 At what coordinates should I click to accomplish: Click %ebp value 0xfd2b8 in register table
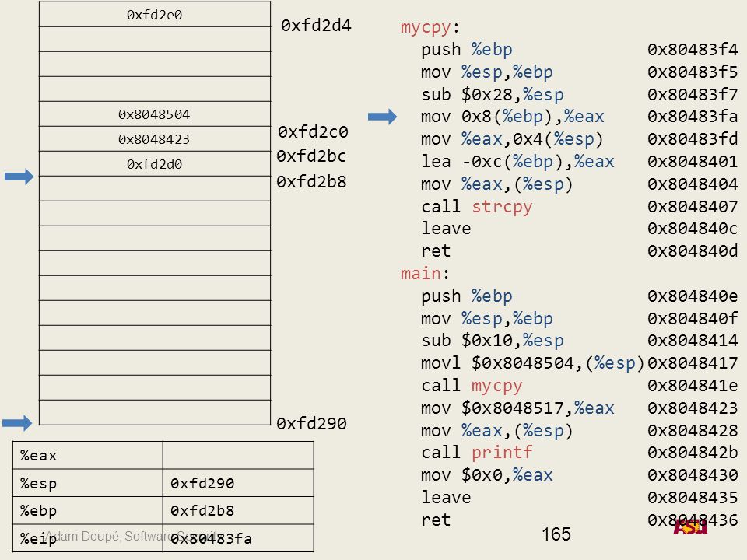click(x=202, y=510)
